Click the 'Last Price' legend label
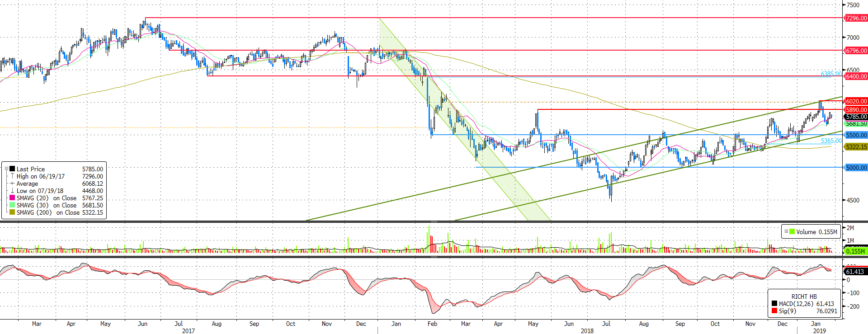868x334 pixels. pos(31,169)
